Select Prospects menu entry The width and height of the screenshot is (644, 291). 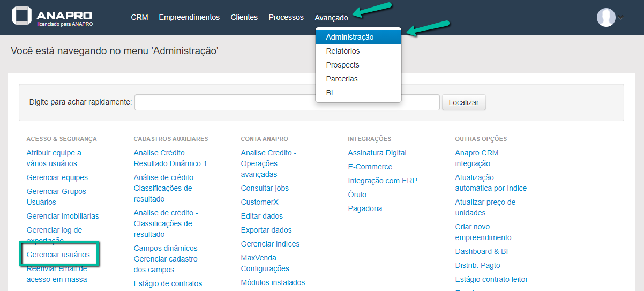click(342, 65)
